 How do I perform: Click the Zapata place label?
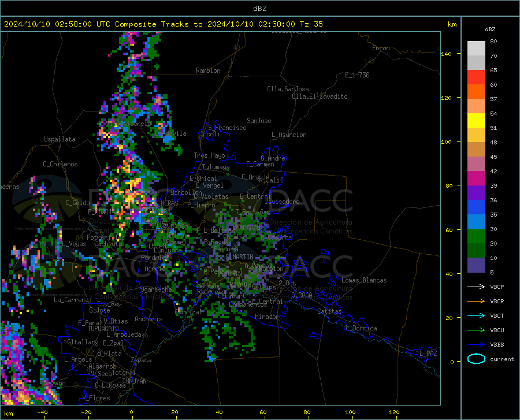point(142,360)
